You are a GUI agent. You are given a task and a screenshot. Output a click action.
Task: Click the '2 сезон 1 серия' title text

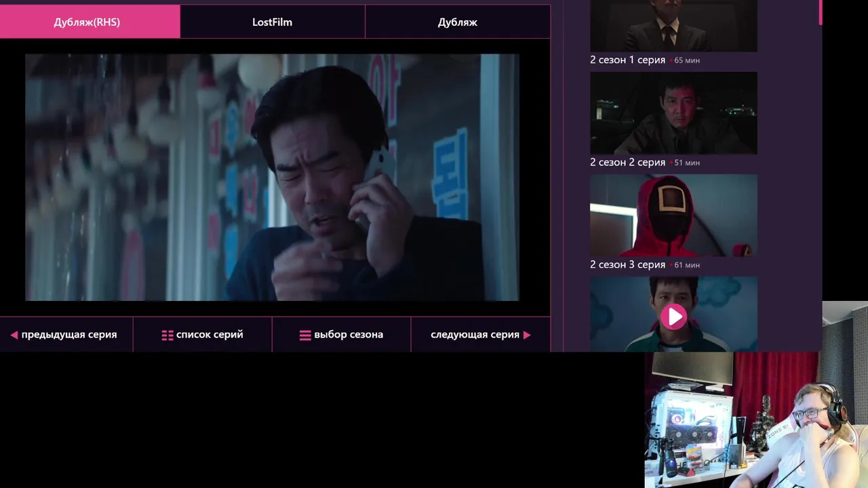(627, 60)
